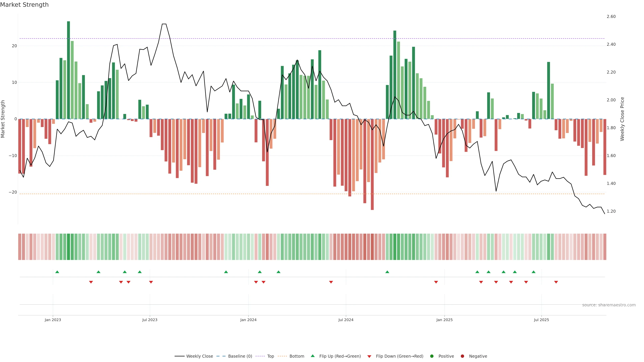Click the 'source: sharemaestro.com' text

tap(609, 305)
